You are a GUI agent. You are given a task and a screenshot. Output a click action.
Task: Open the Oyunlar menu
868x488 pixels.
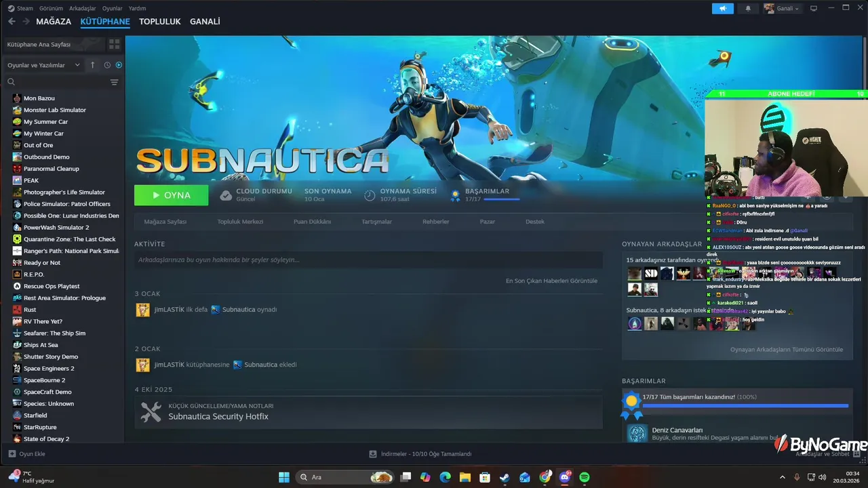coord(113,8)
